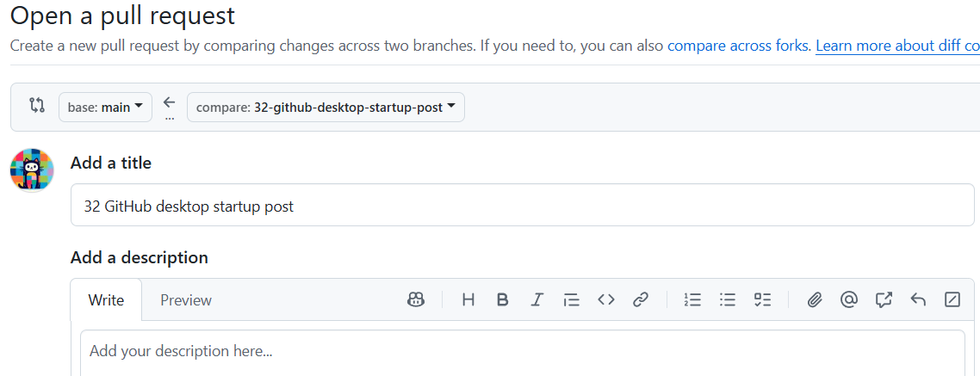Screen dimensions: 980x376
Task: Switch to the Write tab
Action: pos(106,300)
